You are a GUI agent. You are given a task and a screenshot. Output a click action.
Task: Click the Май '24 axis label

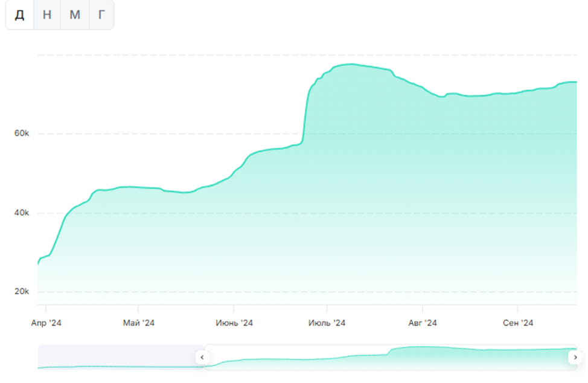pos(139,323)
